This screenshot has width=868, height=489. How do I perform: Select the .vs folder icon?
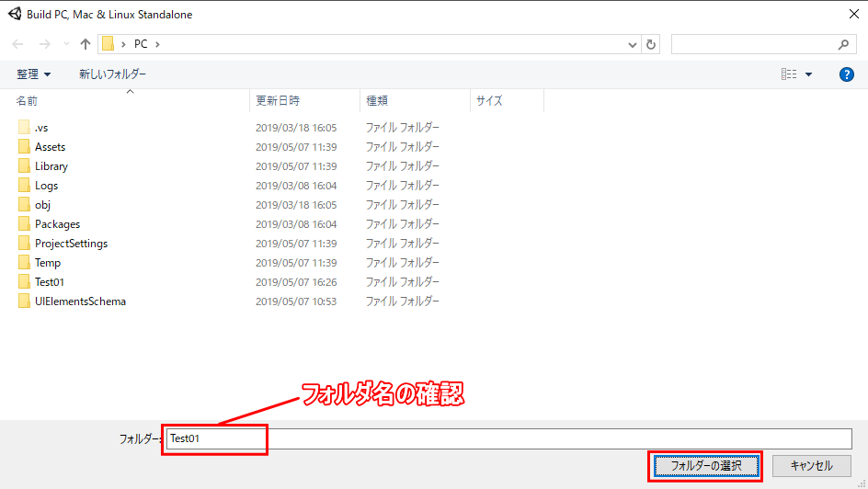(x=24, y=127)
